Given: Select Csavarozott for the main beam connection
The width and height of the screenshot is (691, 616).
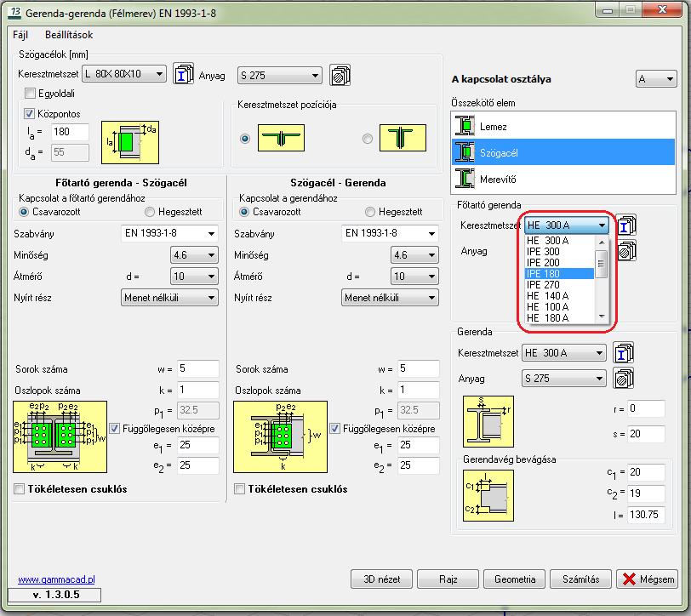Looking at the screenshot, I should tap(24, 212).
